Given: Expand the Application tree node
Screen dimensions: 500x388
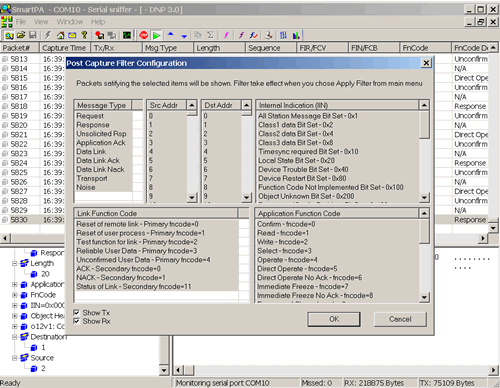Looking at the screenshot, I should coord(15,284).
